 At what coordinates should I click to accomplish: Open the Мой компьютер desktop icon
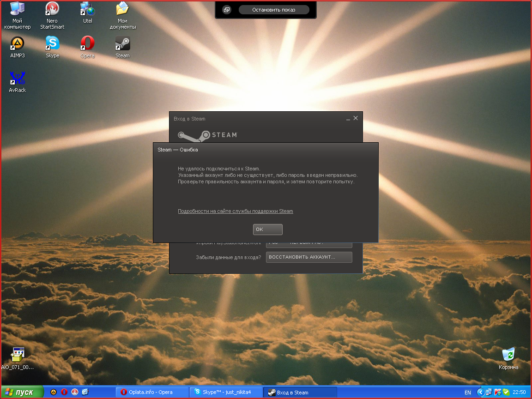point(17,15)
